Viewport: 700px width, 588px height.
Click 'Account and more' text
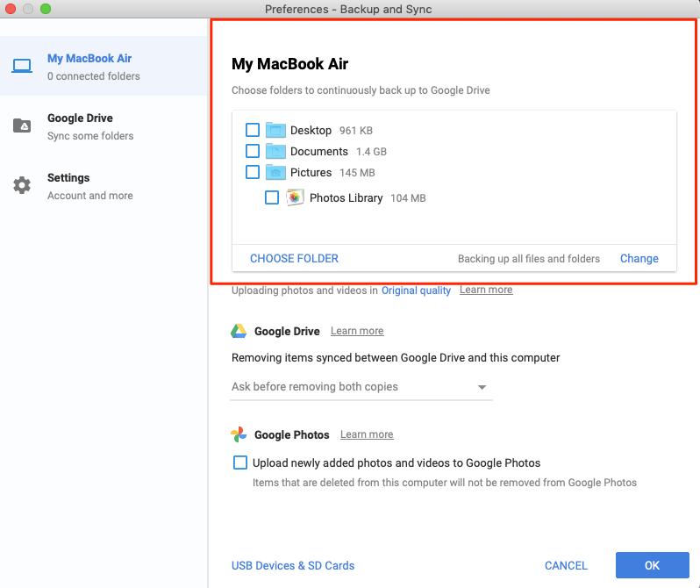coord(90,196)
